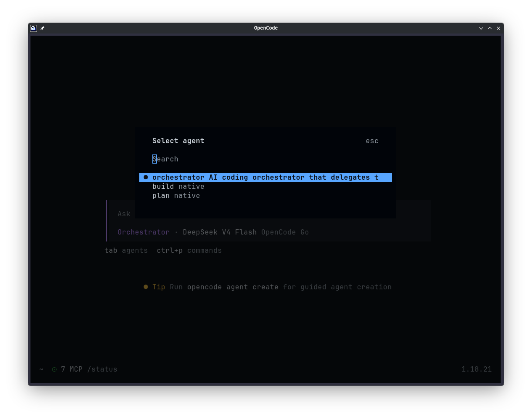Click the selected bullet beside orchestrator
532x419 pixels.
pyautogui.click(x=146, y=177)
